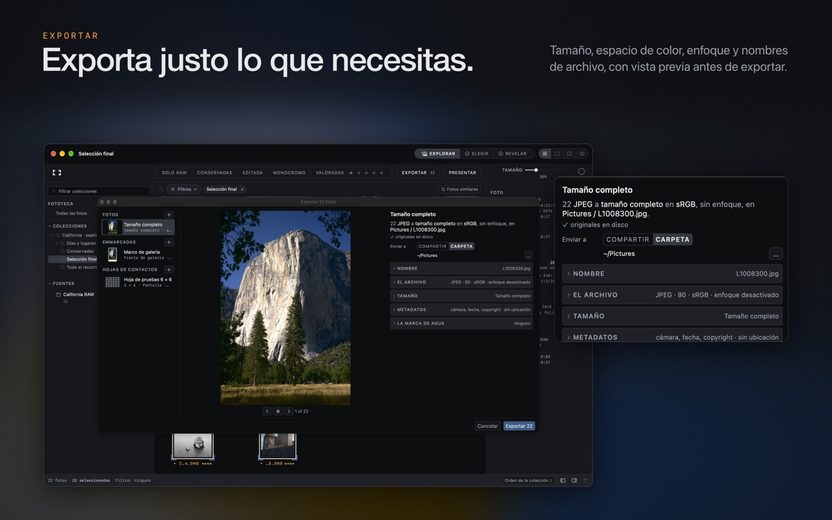Image resolution: width=832 pixels, height=520 pixels.
Task: Open Orden de la colección sort dropdown
Action: tap(528, 481)
